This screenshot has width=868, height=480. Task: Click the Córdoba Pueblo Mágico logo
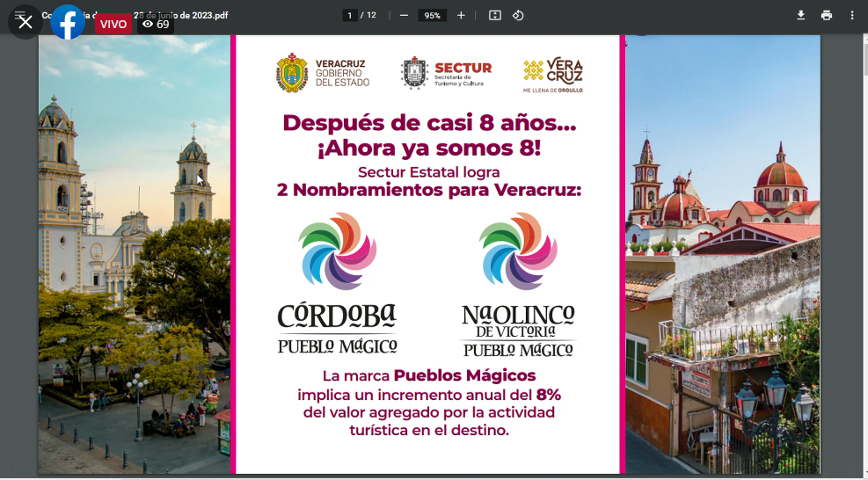pos(337,283)
